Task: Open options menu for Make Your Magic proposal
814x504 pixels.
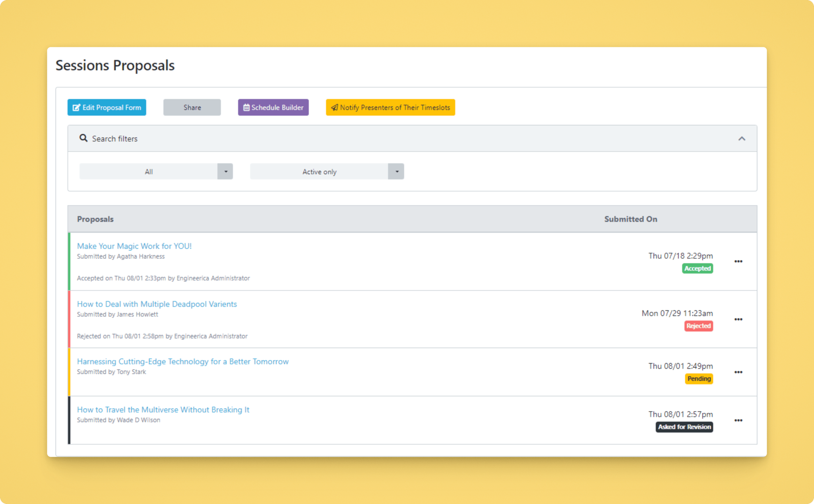Action: click(738, 261)
